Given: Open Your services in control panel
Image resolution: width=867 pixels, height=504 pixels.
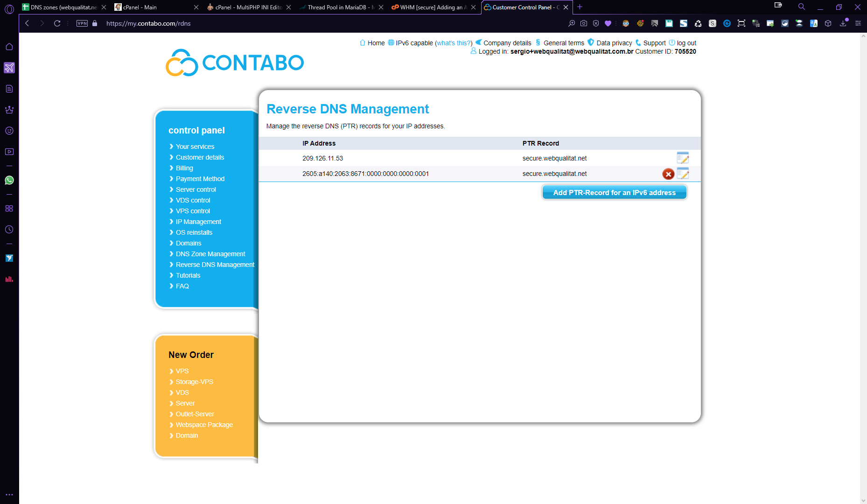Looking at the screenshot, I should [x=195, y=147].
